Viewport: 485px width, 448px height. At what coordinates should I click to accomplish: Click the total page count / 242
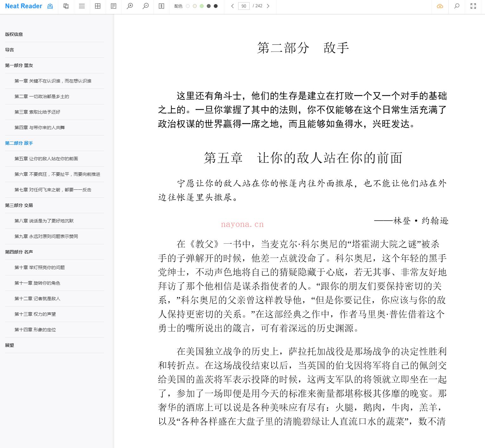coord(258,6)
